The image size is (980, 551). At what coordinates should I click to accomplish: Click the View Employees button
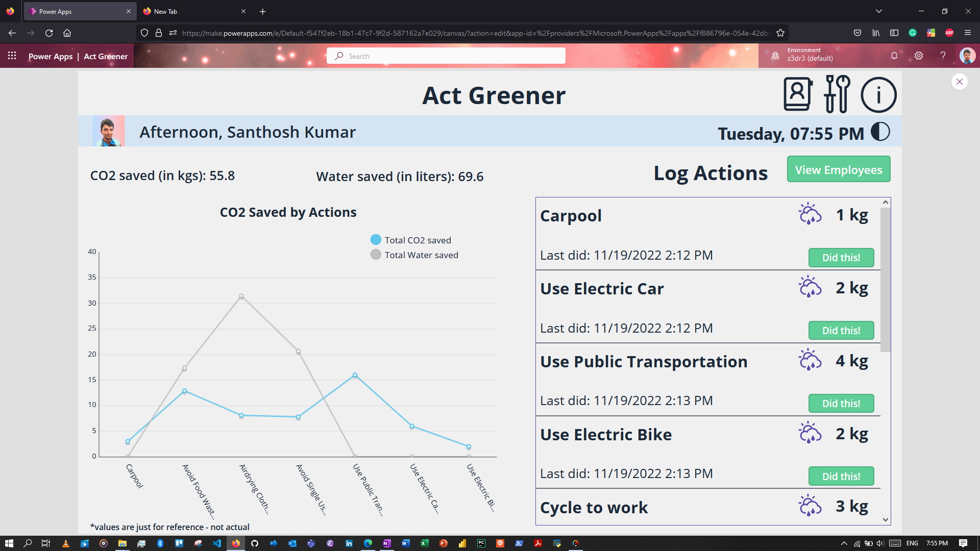tap(838, 169)
